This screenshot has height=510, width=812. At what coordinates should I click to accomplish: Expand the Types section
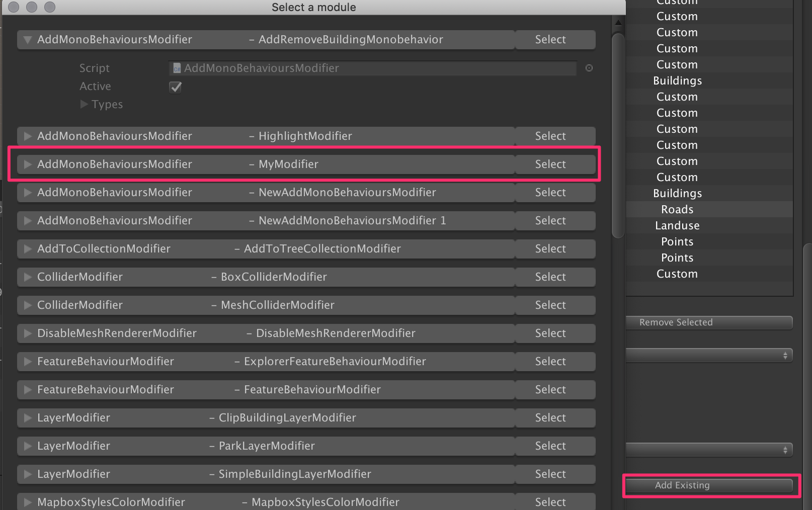(85, 104)
